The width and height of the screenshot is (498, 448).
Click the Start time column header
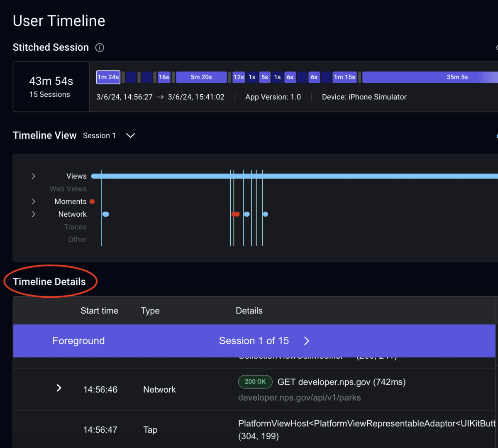click(99, 311)
